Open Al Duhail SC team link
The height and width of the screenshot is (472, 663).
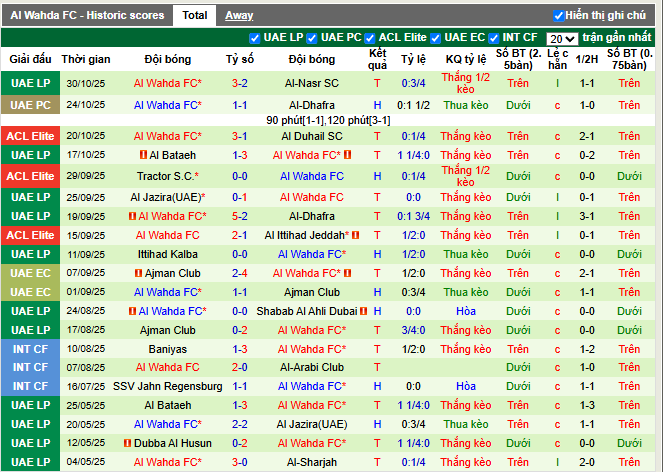coord(312,136)
